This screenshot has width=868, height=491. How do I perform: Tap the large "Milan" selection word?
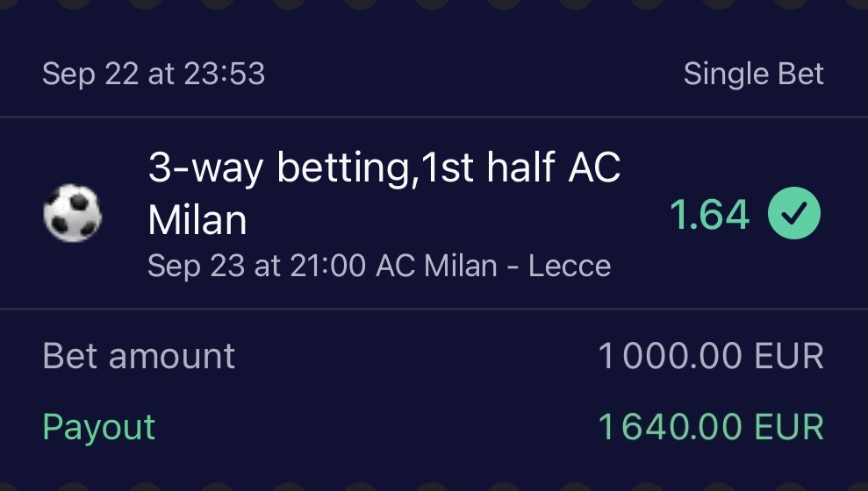(x=197, y=220)
